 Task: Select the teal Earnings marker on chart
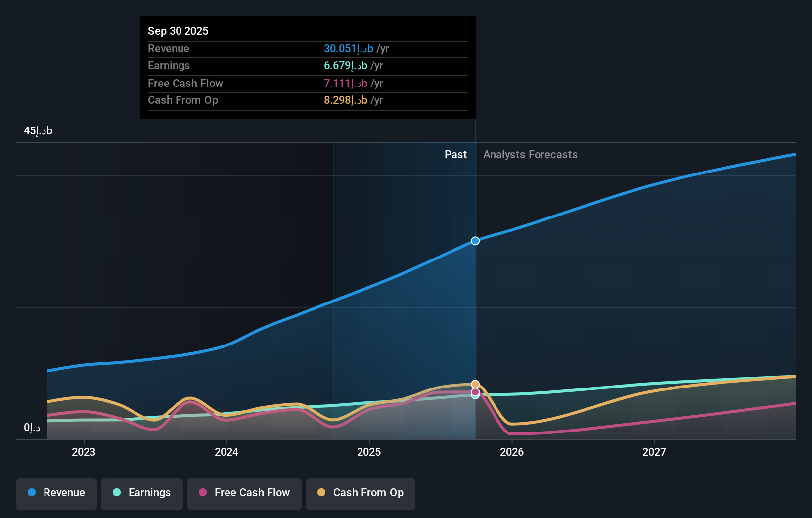pyautogui.click(x=475, y=396)
